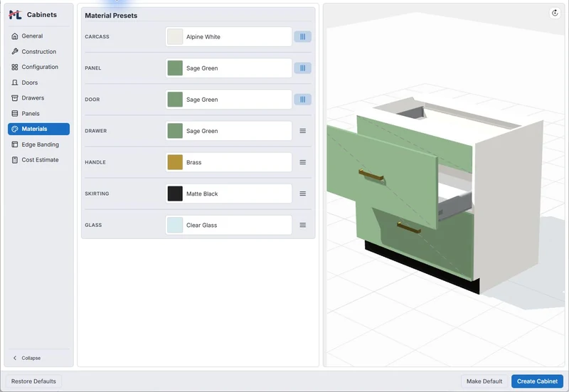Open the Doors section
This screenshot has height=392, width=569.
(x=38, y=83)
